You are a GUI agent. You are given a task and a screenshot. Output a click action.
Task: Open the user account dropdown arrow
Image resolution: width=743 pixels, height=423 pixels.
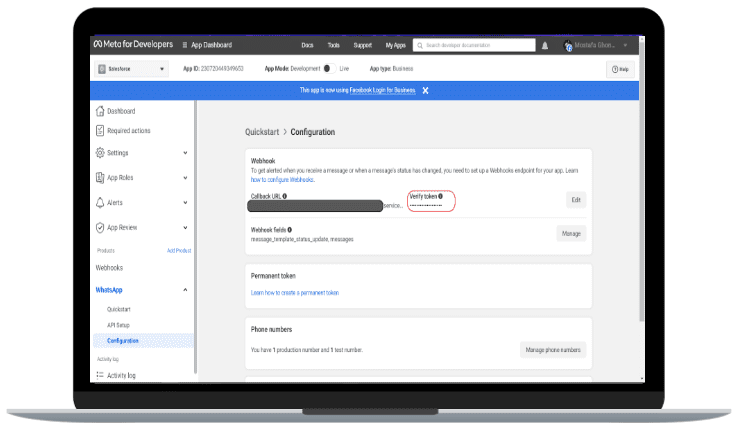coord(625,45)
